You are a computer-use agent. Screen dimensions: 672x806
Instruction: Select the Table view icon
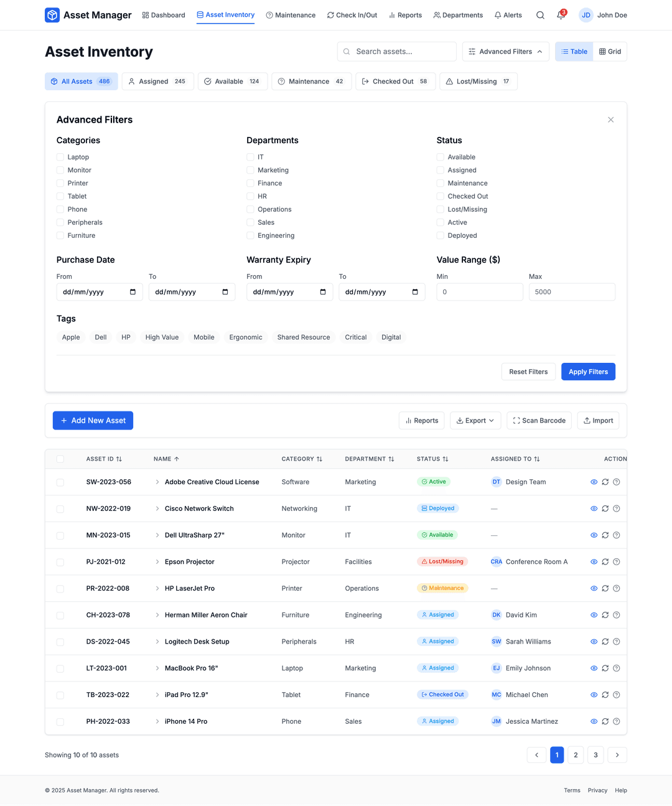pyautogui.click(x=573, y=52)
